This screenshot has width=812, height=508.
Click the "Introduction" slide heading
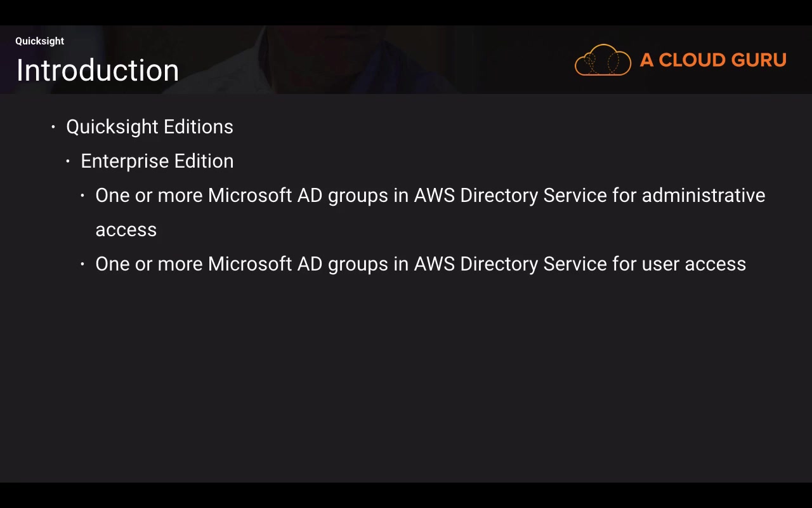coord(98,70)
